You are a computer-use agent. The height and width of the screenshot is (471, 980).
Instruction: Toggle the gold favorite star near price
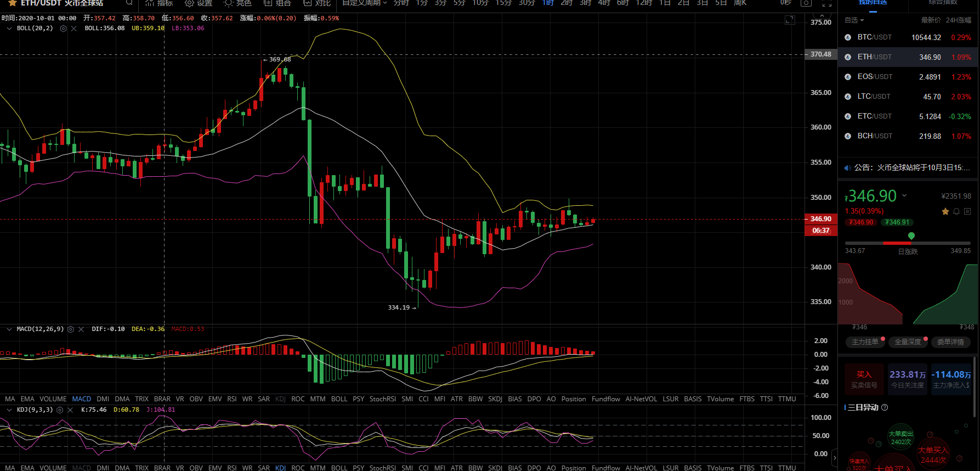pos(945,211)
